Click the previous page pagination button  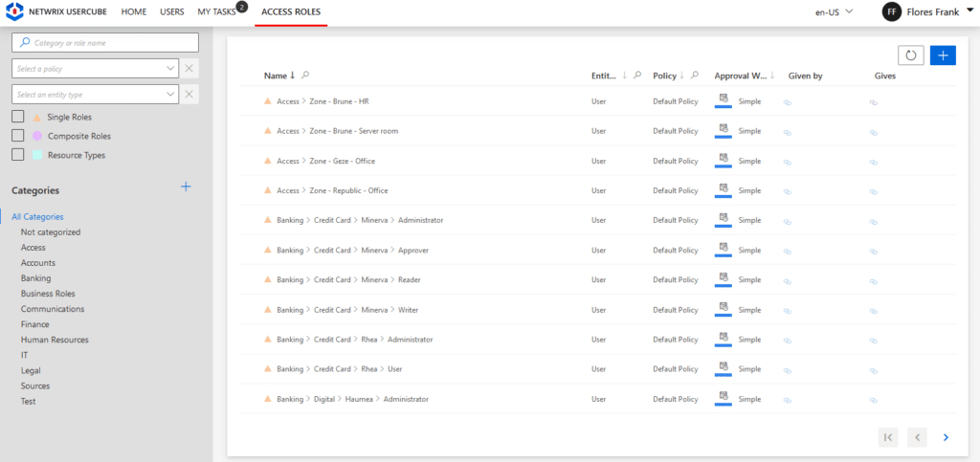tap(917, 438)
